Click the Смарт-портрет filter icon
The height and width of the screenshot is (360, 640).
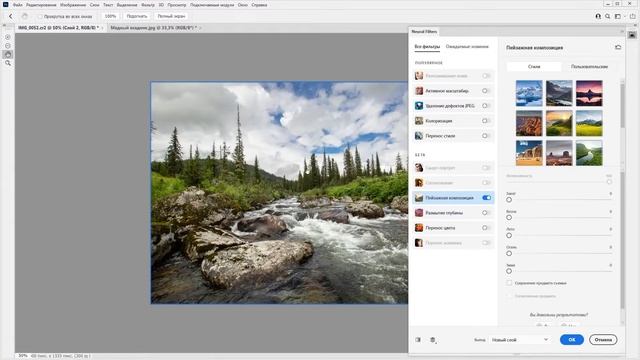click(419, 168)
